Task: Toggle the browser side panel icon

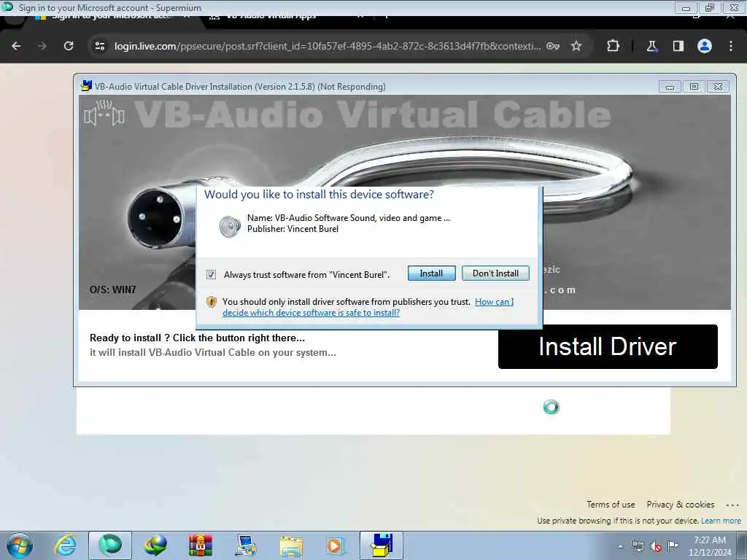Action: pos(678,46)
